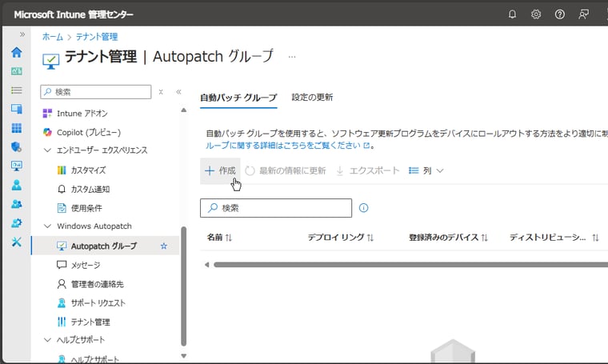Switch to the 設定の更新 tab
Viewport: 608px width, 364px height.
pyautogui.click(x=312, y=98)
